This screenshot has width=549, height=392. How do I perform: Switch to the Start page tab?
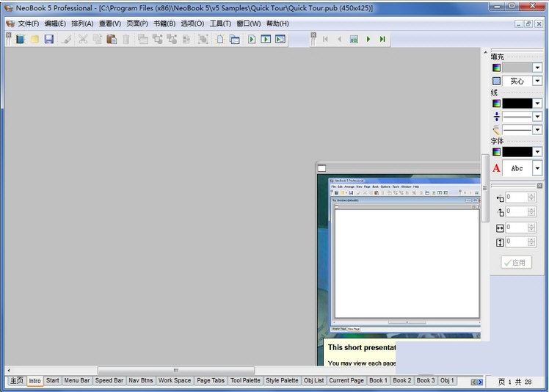point(53,380)
